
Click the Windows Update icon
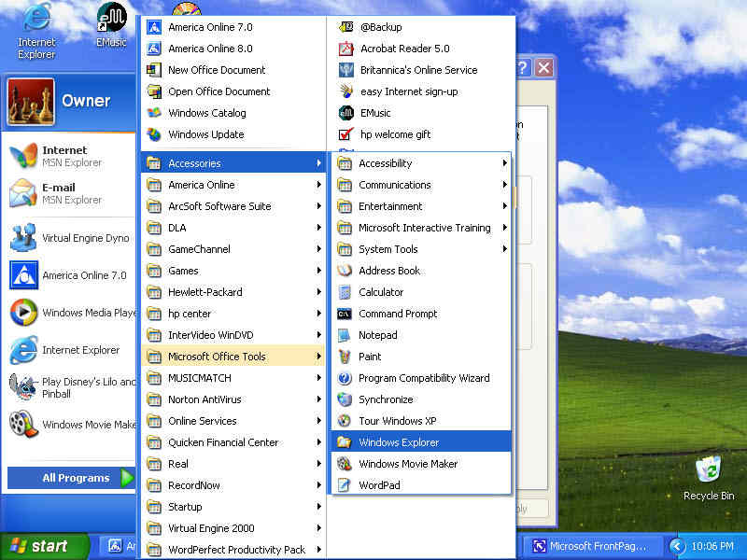point(154,134)
